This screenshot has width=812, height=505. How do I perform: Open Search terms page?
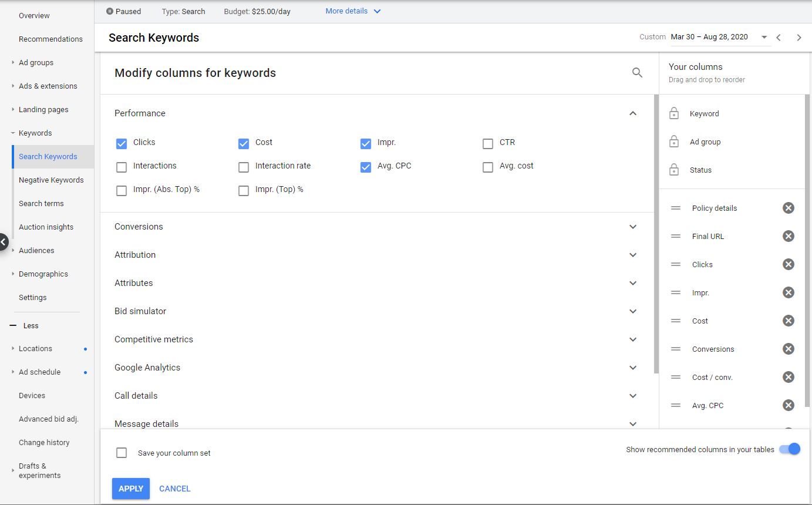pyautogui.click(x=41, y=203)
